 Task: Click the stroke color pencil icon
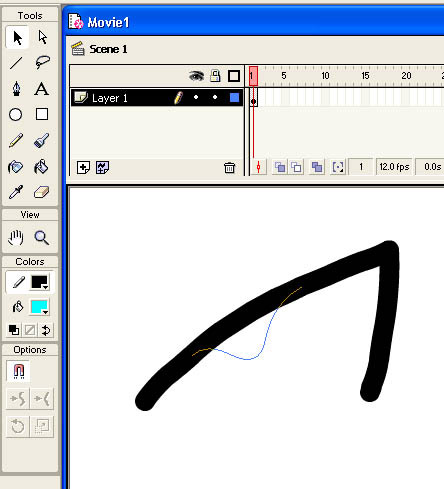pyautogui.click(x=18, y=282)
